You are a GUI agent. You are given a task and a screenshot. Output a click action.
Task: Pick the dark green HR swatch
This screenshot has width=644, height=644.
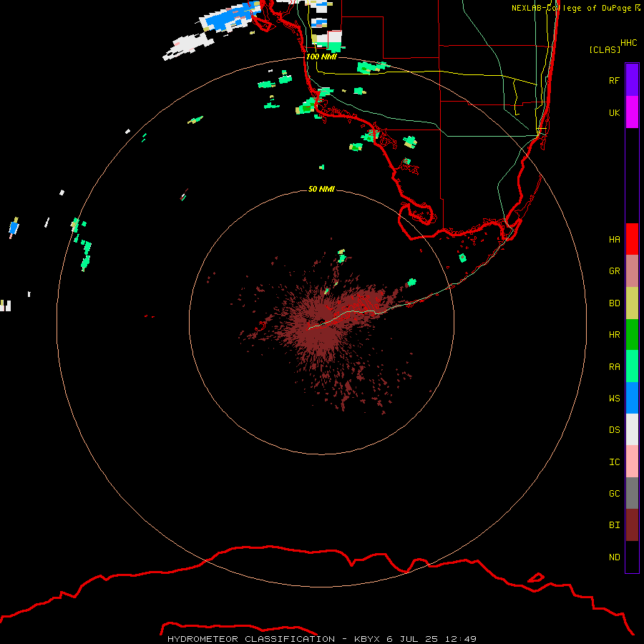632,335
